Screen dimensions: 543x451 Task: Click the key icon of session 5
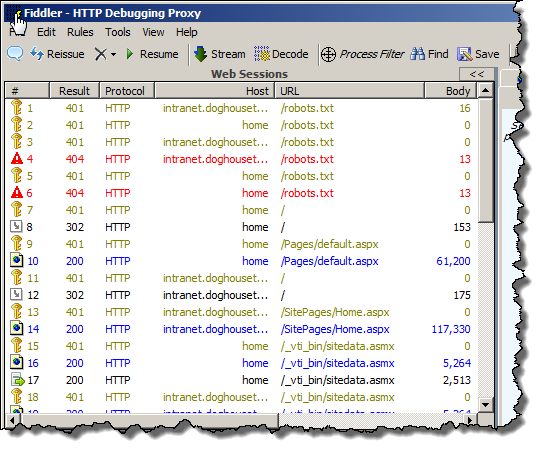16,175
